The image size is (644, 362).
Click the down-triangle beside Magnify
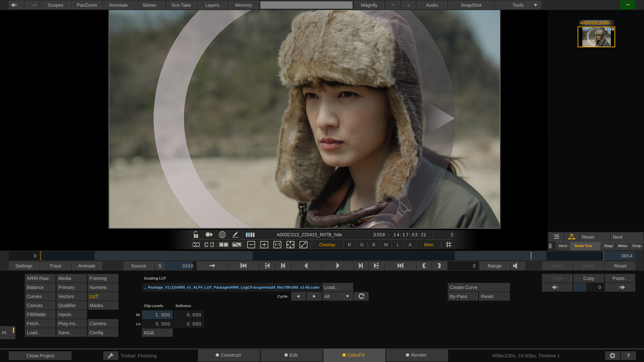pos(392,5)
